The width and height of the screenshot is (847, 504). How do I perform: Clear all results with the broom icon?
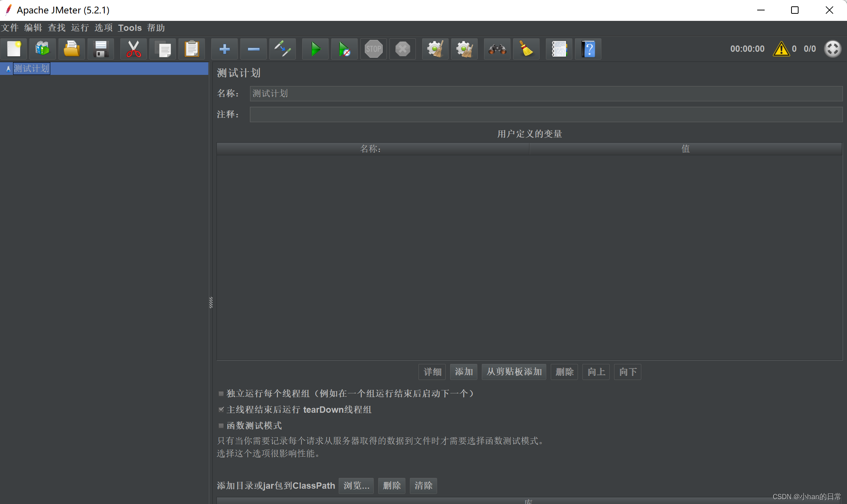pyautogui.click(x=464, y=49)
